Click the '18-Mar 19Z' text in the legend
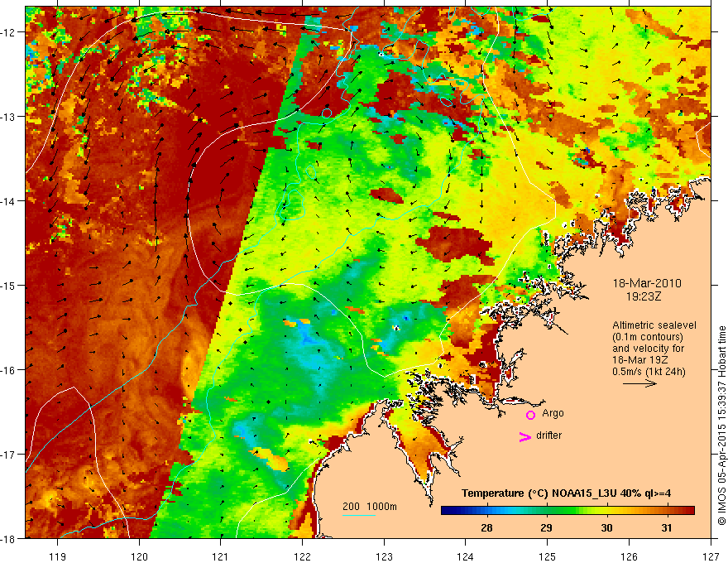Image resolution: width=728 pixels, height=563 pixels. [639, 360]
